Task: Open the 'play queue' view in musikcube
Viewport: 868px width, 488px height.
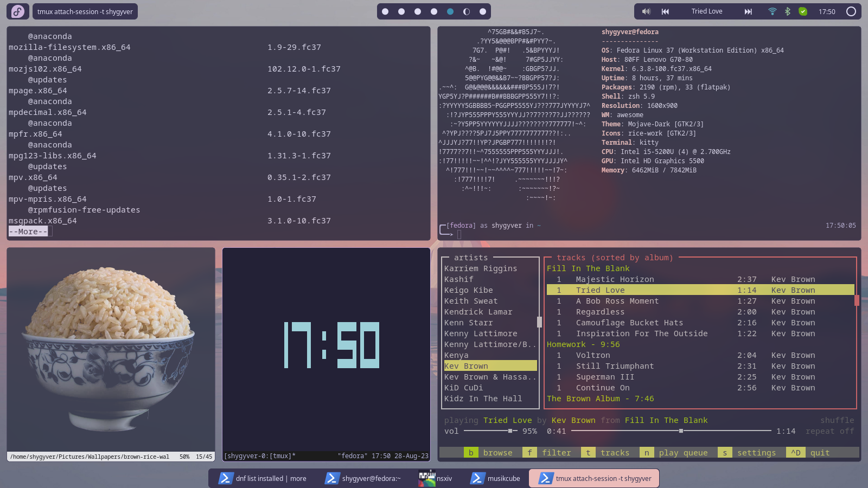Action: [x=674, y=453]
